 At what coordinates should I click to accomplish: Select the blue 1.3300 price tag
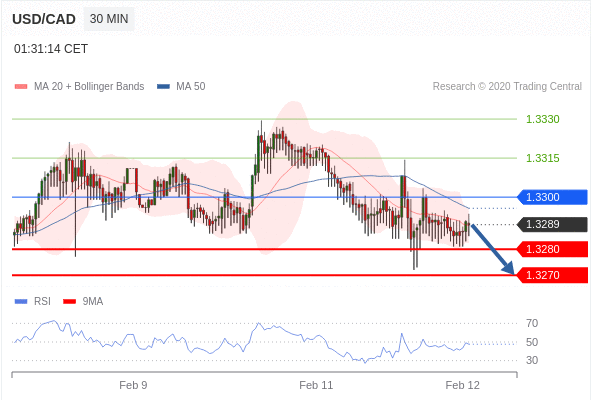[x=552, y=197]
